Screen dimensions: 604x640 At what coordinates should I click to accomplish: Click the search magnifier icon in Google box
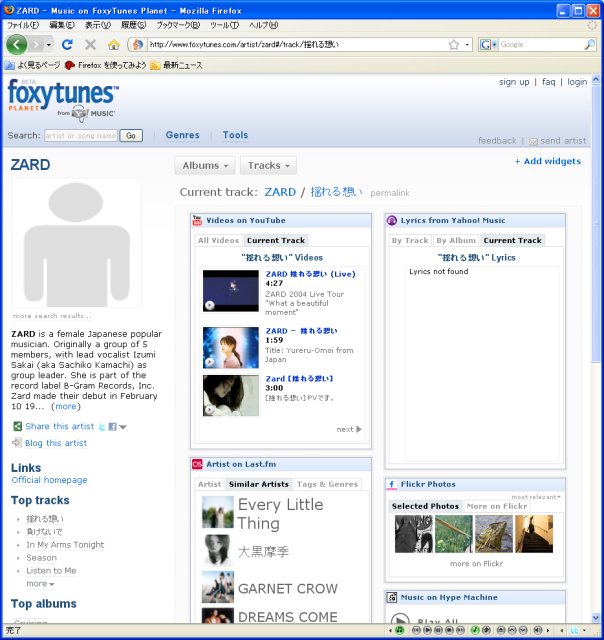pos(589,44)
